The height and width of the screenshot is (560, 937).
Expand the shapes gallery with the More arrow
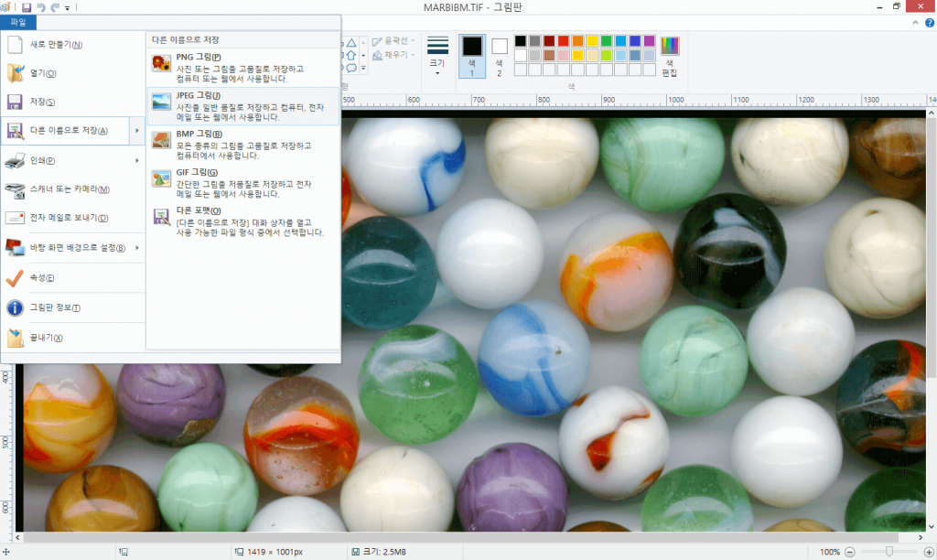tap(363, 68)
